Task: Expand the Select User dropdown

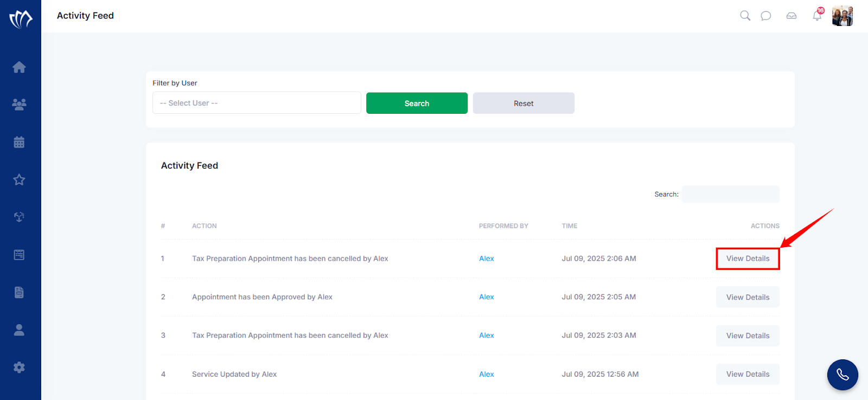Action: (257, 103)
